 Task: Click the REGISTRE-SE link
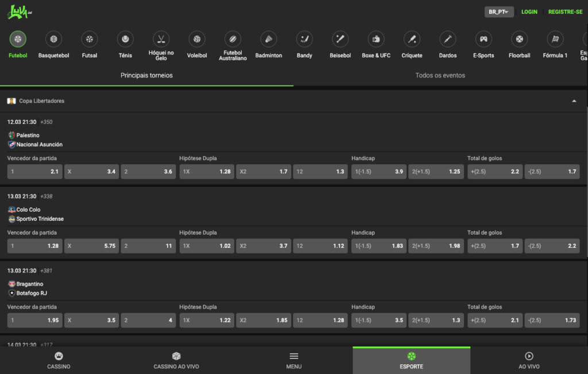point(565,12)
